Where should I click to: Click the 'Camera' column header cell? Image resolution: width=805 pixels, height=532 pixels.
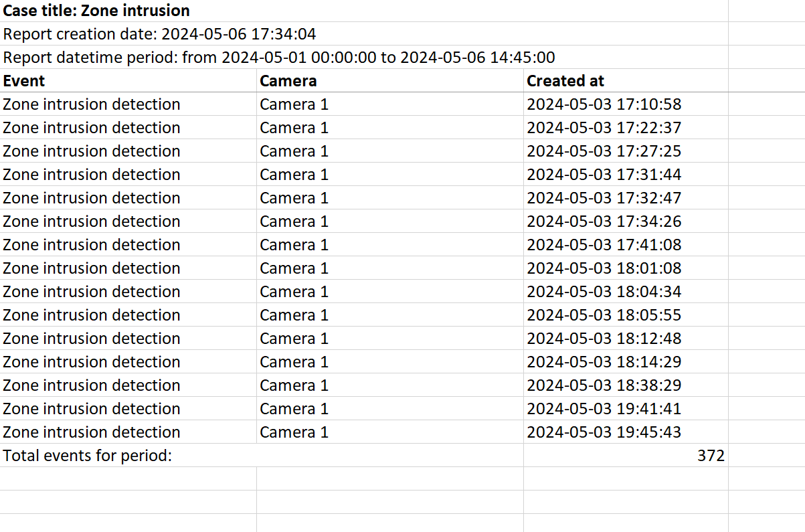pos(288,81)
